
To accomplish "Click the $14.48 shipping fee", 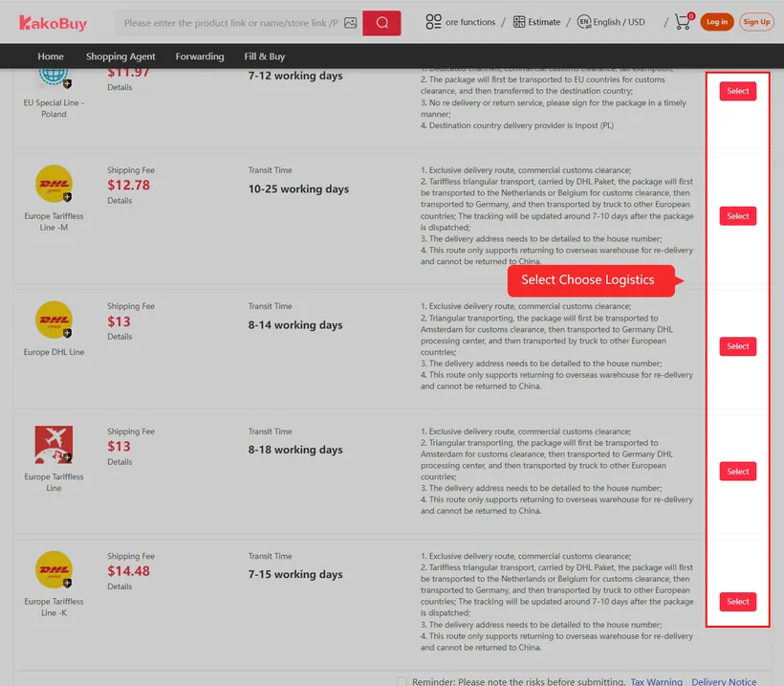I will [x=128, y=571].
